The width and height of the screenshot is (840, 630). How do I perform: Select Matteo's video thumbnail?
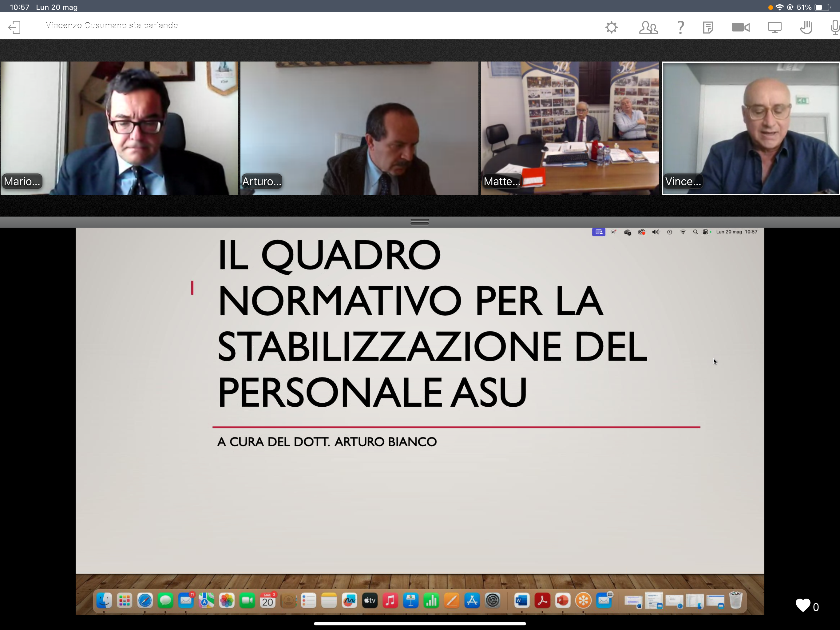point(570,128)
